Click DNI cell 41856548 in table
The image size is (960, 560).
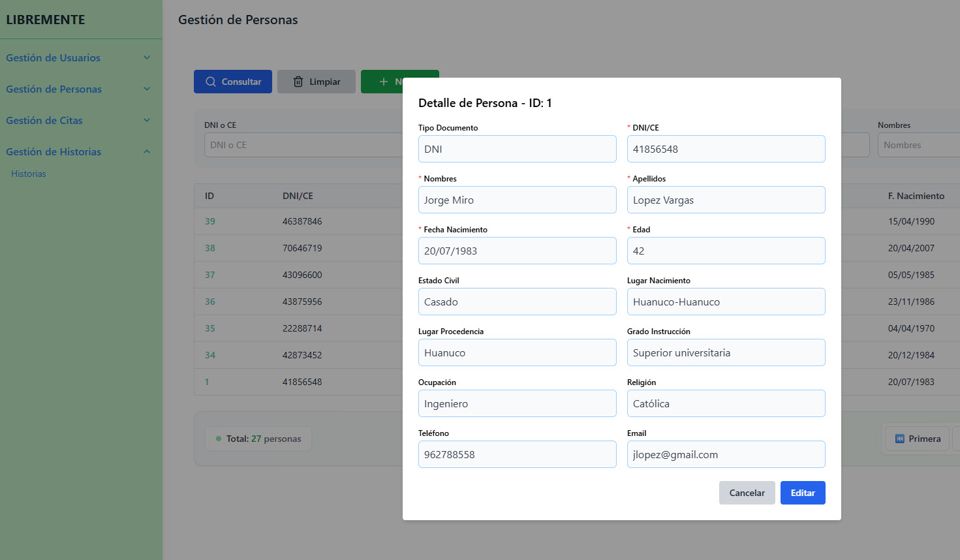pos(302,382)
